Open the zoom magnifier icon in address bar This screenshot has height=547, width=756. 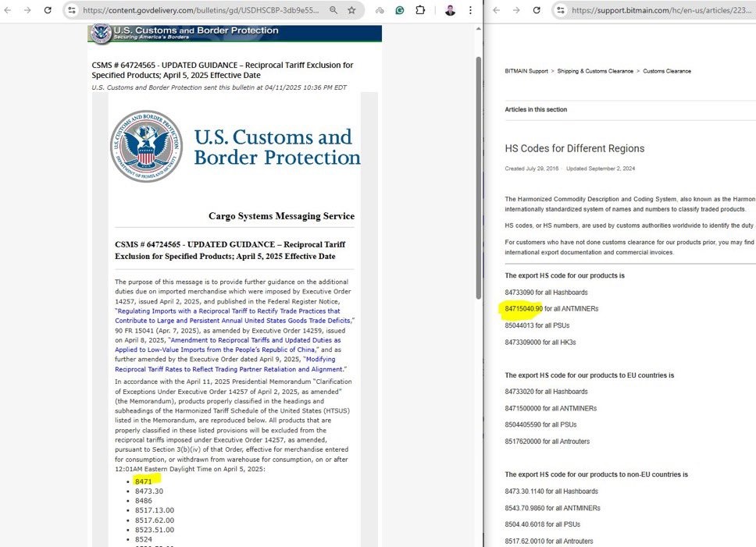pos(333,10)
